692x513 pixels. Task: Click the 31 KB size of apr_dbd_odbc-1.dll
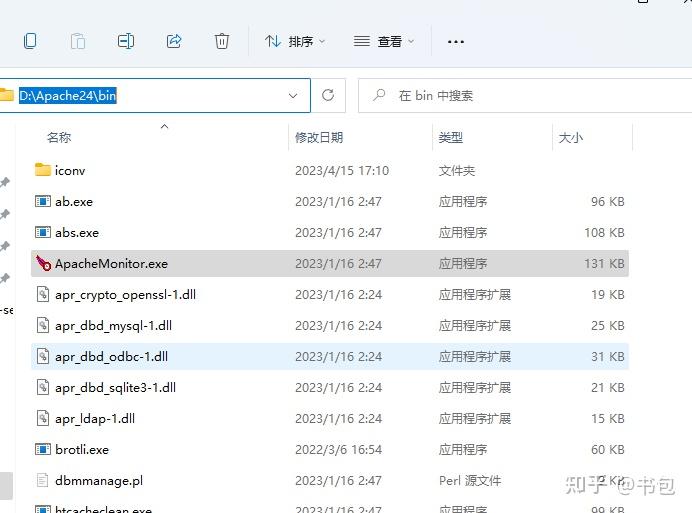pyautogui.click(x=608, y=357)
